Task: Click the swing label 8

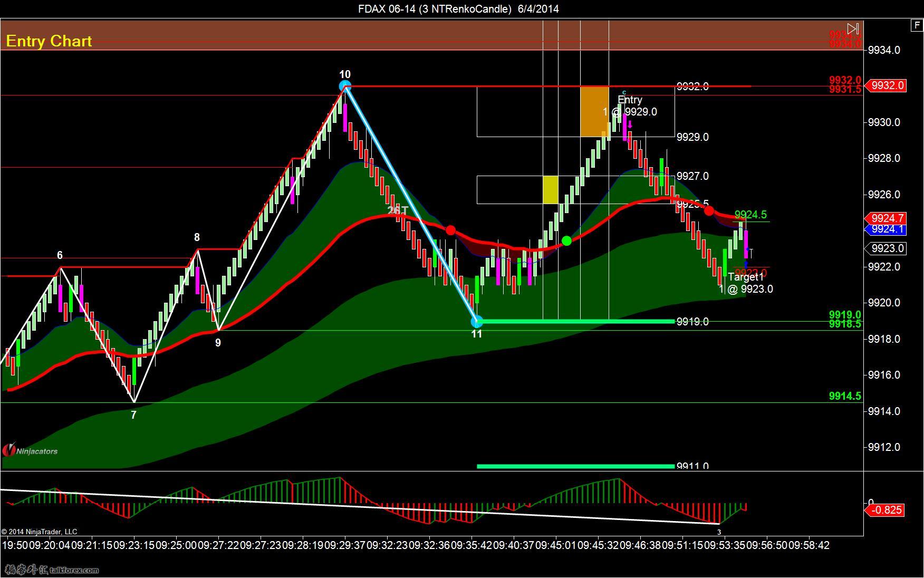Action: (x=197, y=237)
